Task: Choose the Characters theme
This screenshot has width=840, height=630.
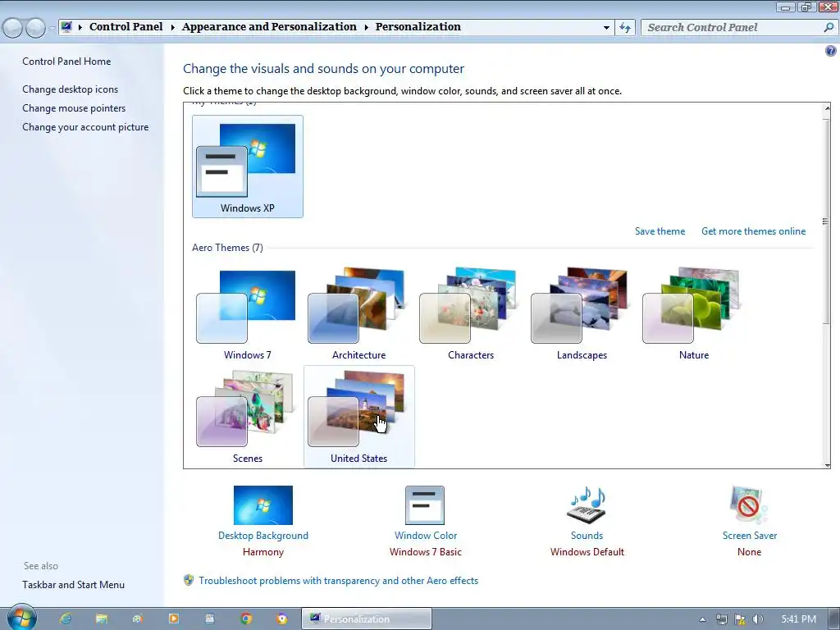Action: 470,313
